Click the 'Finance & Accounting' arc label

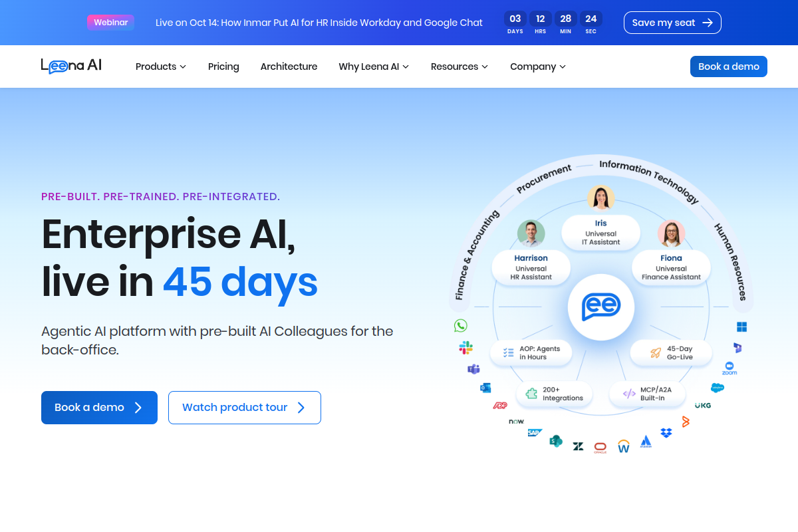(477, 255)
